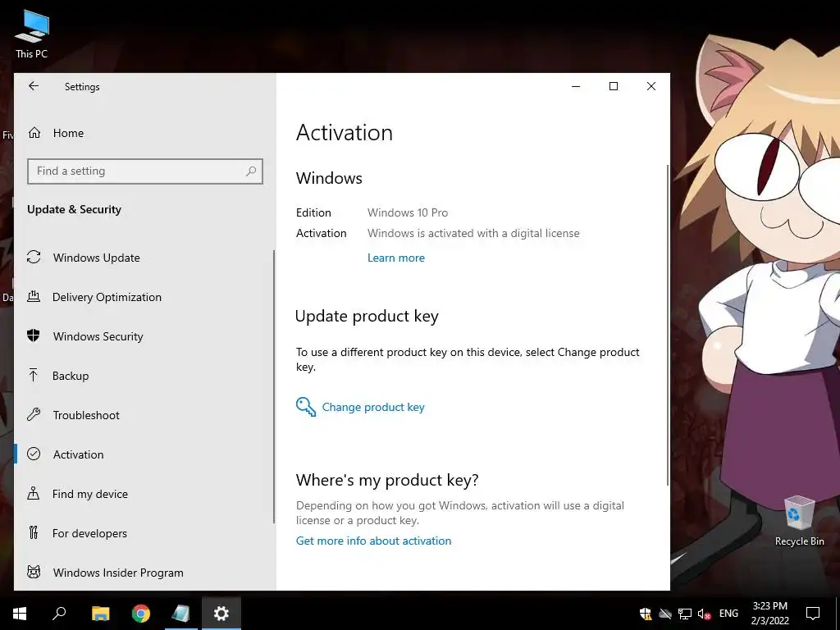Open Windows Update section
Image resolution: width=840 pixels, height=630 pixels.
pyautogui.click(x=144, y=258)
